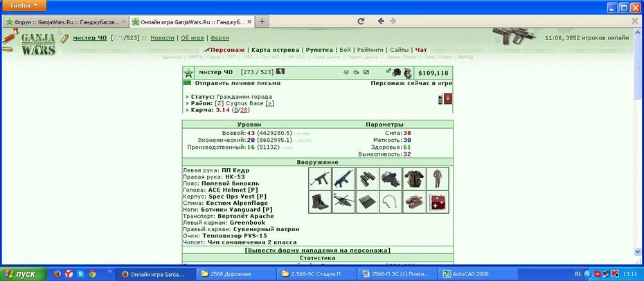Click the [Z] sector link
The image size is (644, 281).
click(x=219, y=103)
